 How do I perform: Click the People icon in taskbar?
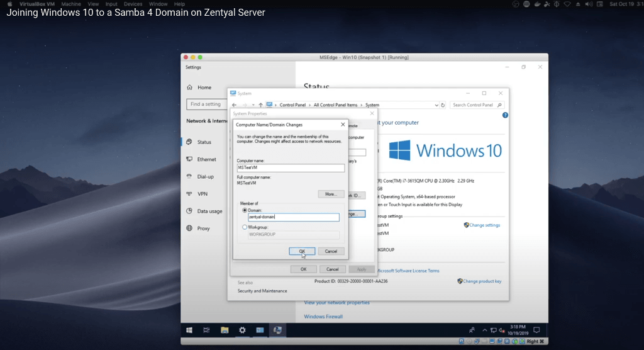472,330
